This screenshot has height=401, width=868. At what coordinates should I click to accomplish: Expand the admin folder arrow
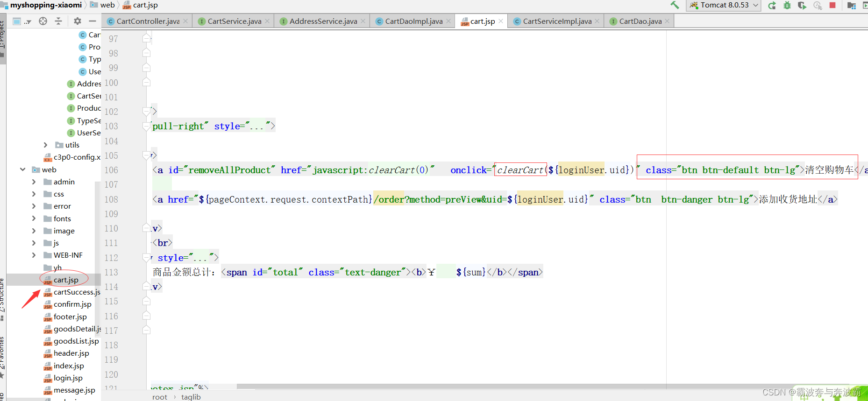(34, 182)
